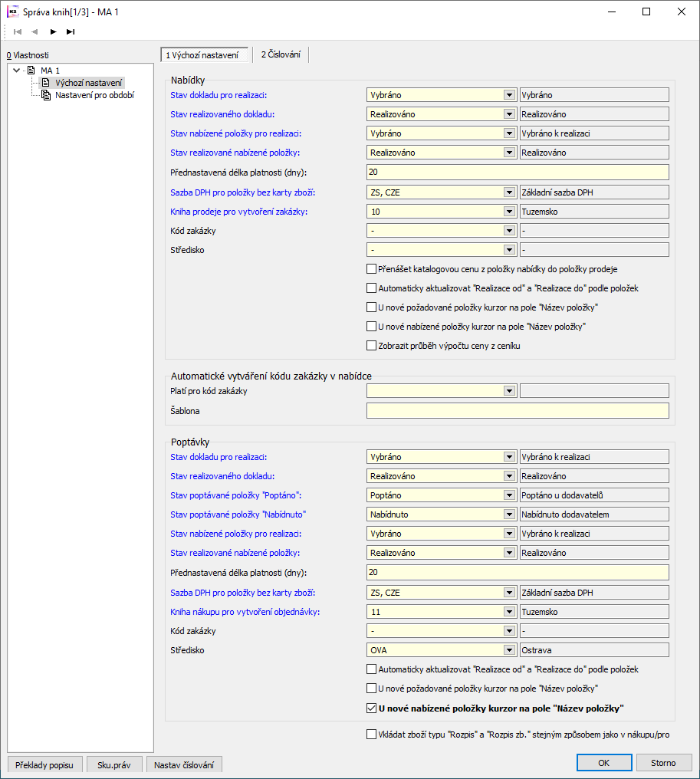Select Nastavení pro období tree item
The width and height of the screenshot is (700, 779).
click(x=94, y=95)
